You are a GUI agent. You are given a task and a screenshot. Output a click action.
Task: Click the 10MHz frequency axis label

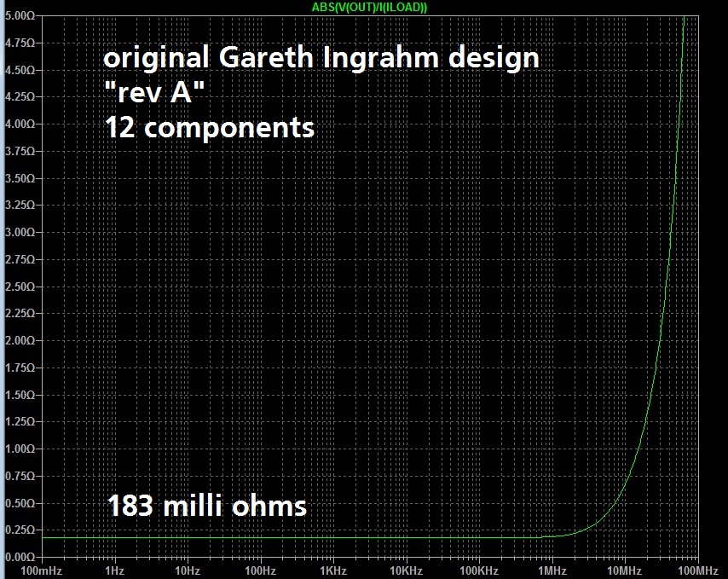pos(625,570)
